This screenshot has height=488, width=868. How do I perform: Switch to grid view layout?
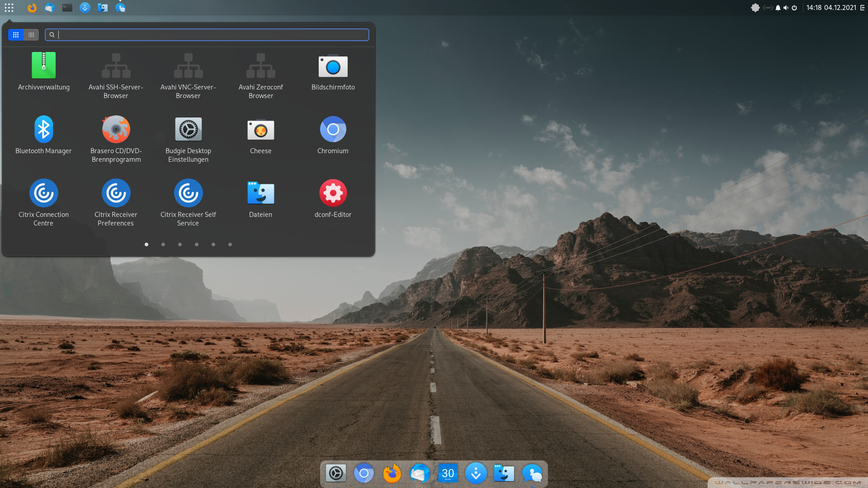click(16, 34)
